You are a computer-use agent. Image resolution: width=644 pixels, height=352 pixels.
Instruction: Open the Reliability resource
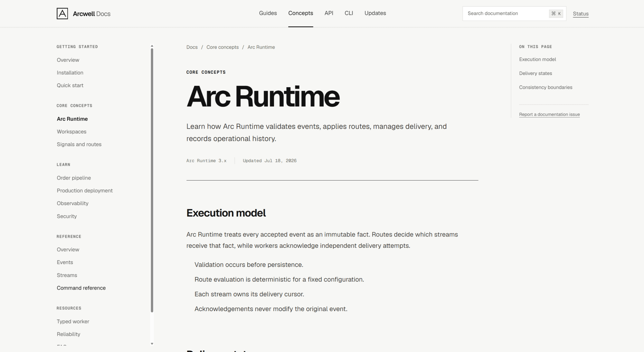(68, 334)
